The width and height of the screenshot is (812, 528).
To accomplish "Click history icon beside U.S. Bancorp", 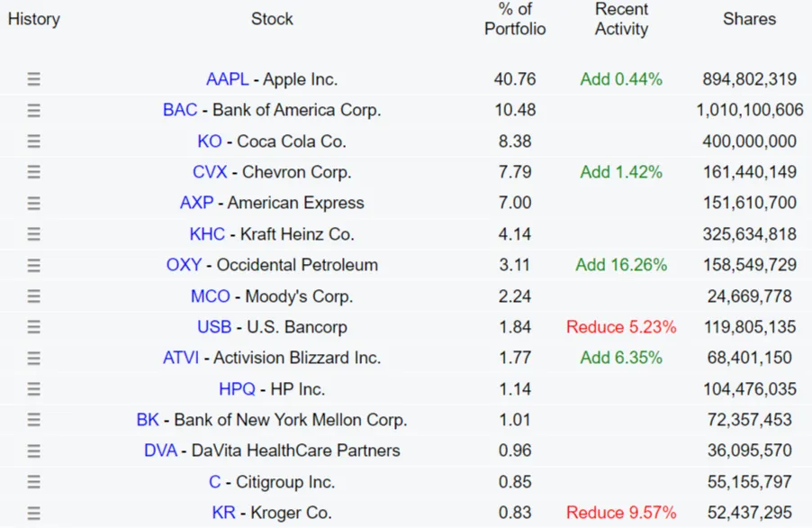I will (x=33, y=327).
